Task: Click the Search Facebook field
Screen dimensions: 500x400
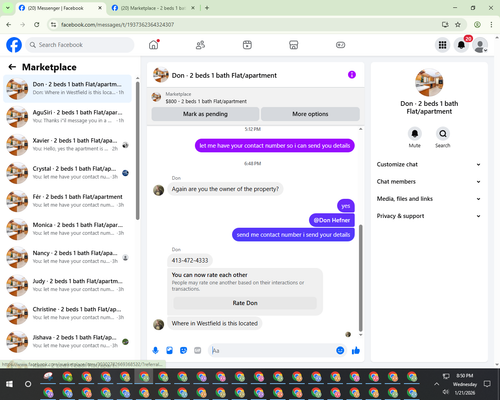Action: click(80, 45)
